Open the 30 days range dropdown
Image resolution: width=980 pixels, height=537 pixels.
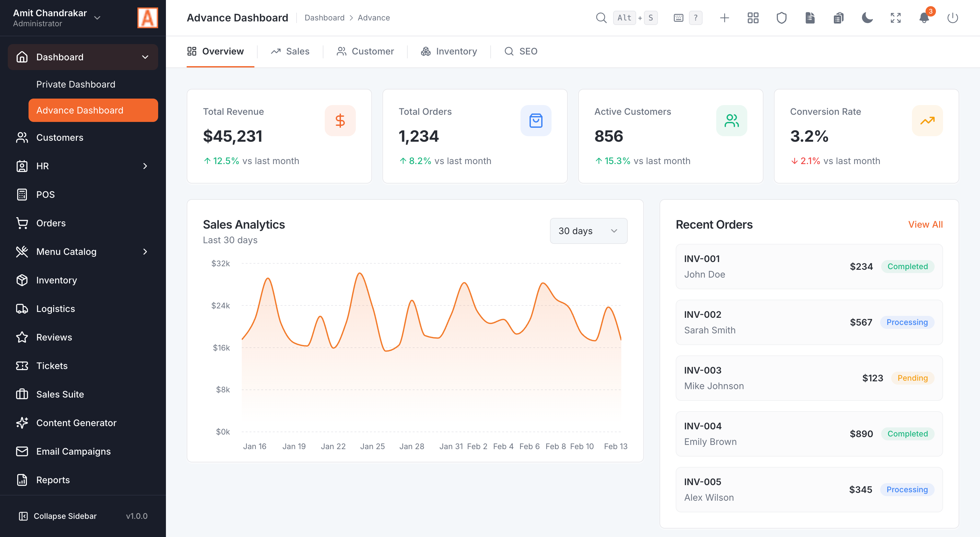click(x=588, y=231)
